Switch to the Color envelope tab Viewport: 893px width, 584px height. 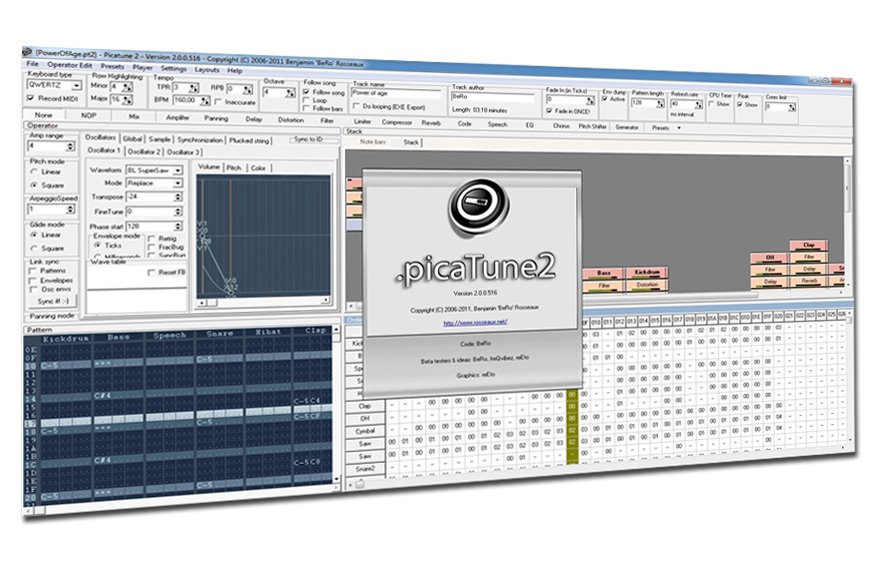(x=258, y=168)
